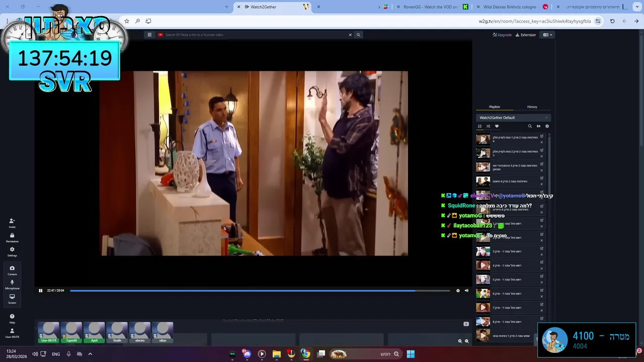Open User-RRUTR profile icon in sidebar
Viewport: 644px width, 362px height.
point(12,333)
